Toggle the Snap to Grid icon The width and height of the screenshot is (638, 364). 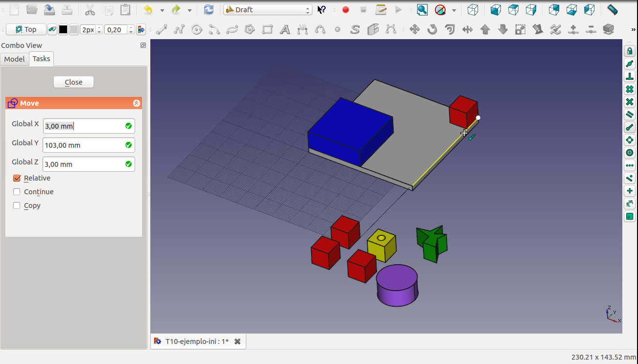click(630, 90)
